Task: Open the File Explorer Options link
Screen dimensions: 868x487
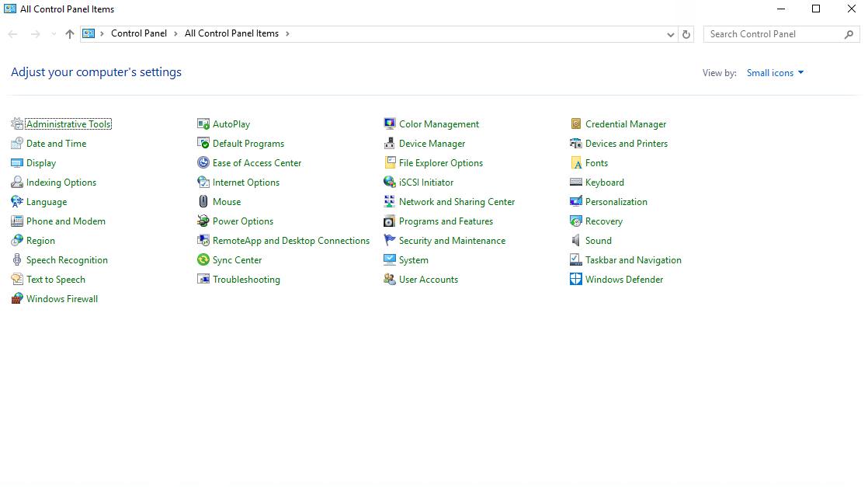Action: [x=441, y=163]
